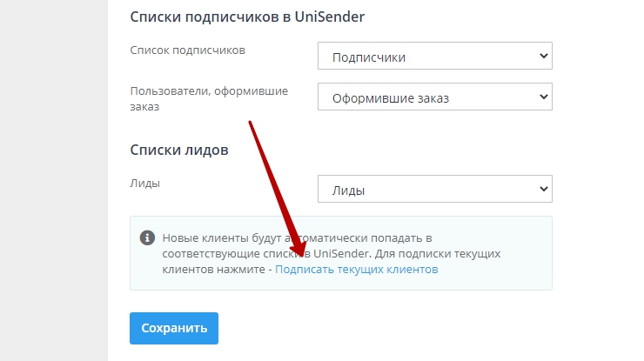Click the chevron arrow on the Лиды dropdown
The image size is (644, 361).
tap(544, 188)
